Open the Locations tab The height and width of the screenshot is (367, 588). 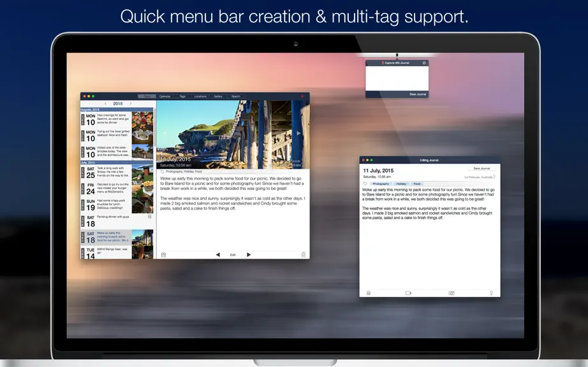tap(200, 96)
